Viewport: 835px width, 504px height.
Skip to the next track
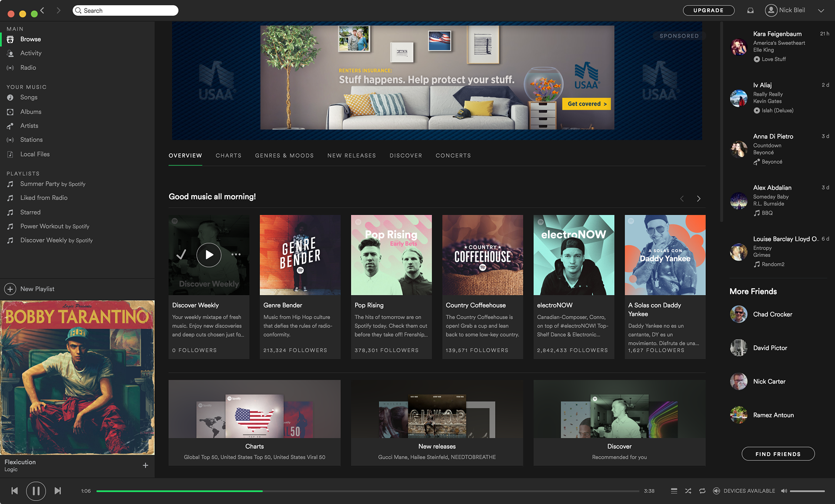[57, 491]
